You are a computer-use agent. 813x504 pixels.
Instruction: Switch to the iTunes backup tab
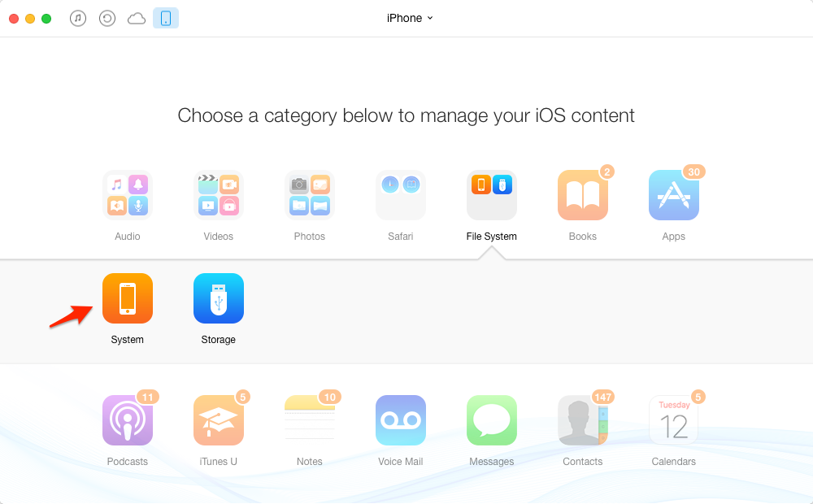tap(107, 19)
